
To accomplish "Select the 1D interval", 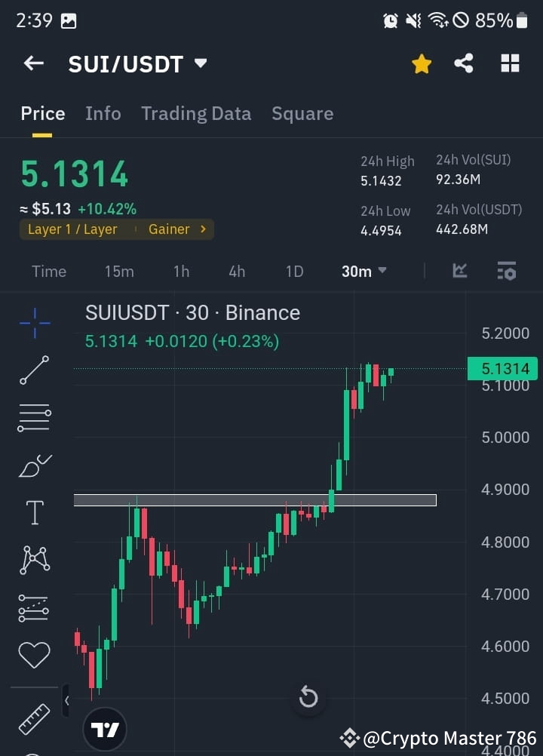I will [294, 272].
